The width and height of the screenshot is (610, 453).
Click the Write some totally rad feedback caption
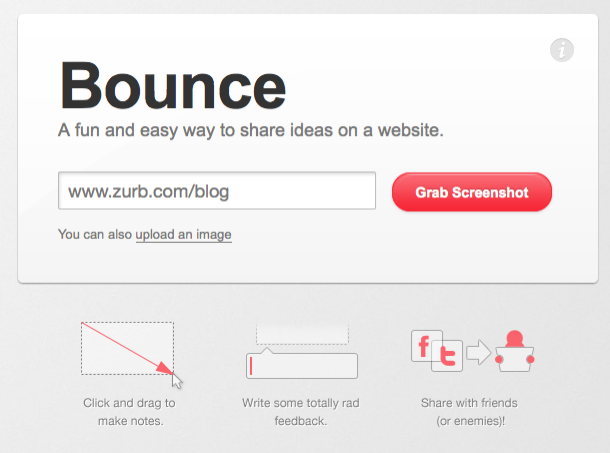click(301, 412)
